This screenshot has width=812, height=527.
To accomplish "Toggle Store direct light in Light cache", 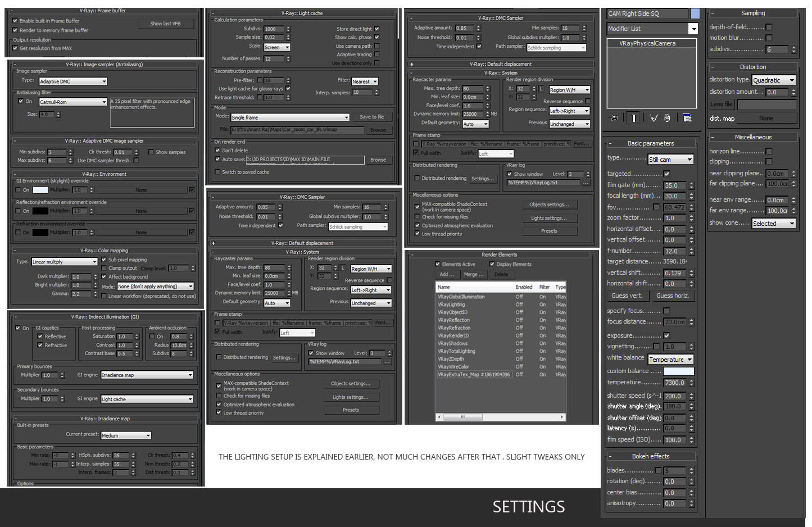I will point(377,29).
